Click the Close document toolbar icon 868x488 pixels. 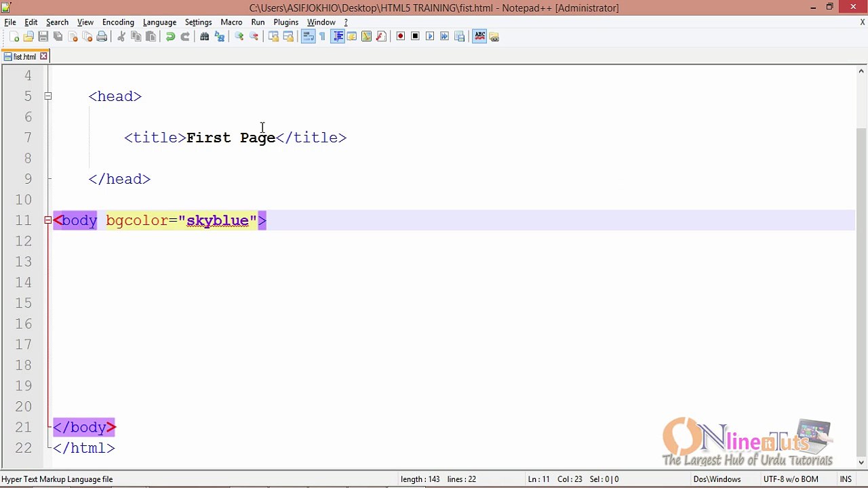coord(73,37)
